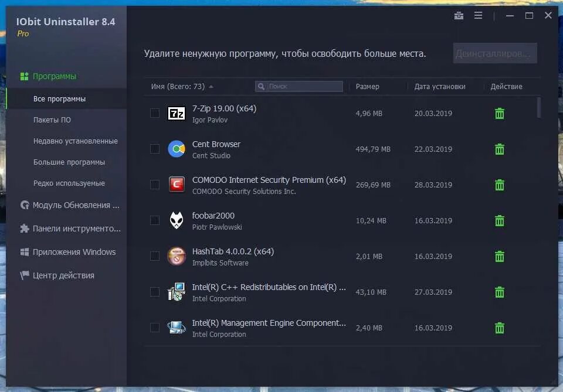Click Implbits Software publisher text

tap(220, 263)
